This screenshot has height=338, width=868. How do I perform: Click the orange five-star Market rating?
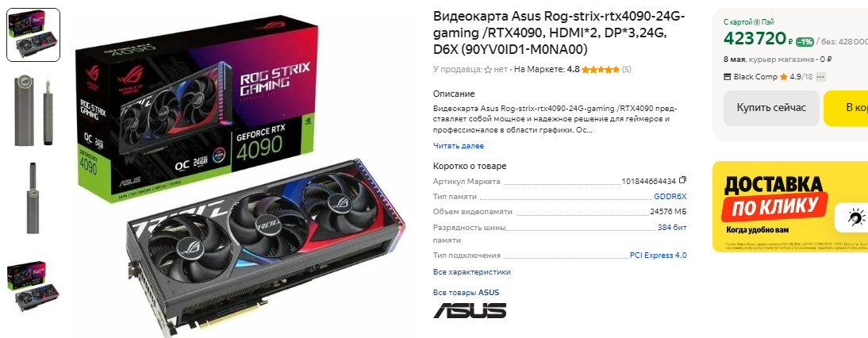click(601, 70)
